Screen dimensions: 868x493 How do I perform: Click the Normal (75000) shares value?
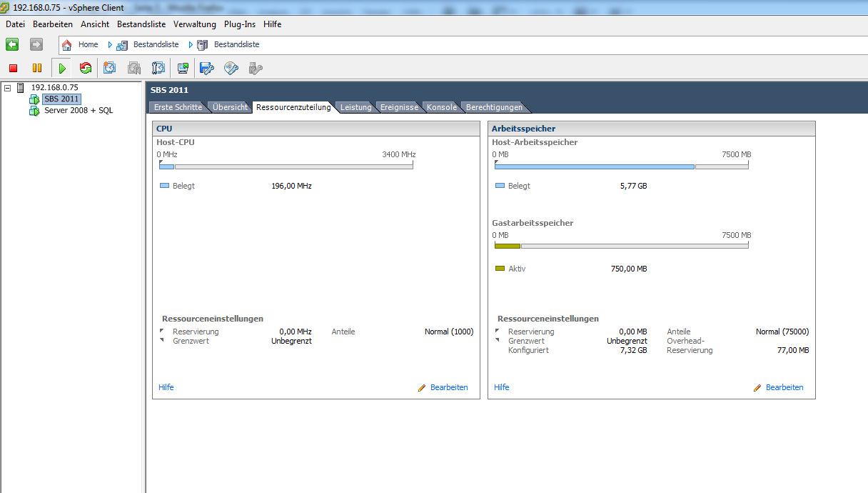pos(782,332)
